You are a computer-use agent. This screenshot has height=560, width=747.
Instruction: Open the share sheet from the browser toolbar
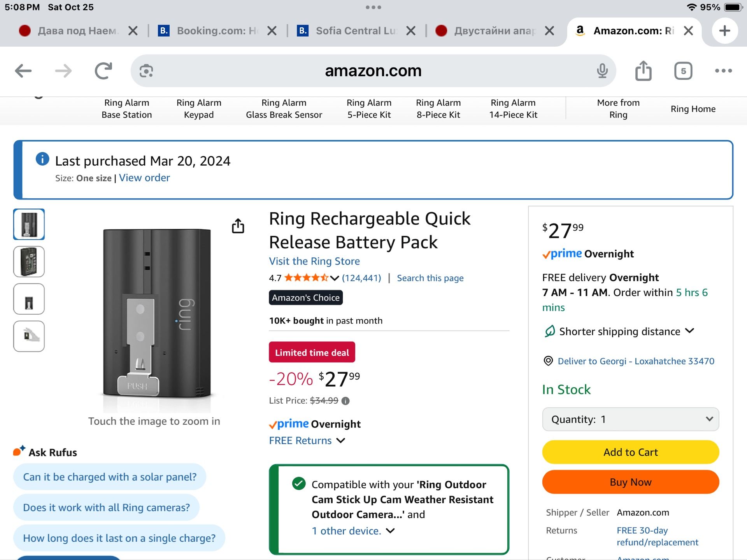click(x=643, y=71)
